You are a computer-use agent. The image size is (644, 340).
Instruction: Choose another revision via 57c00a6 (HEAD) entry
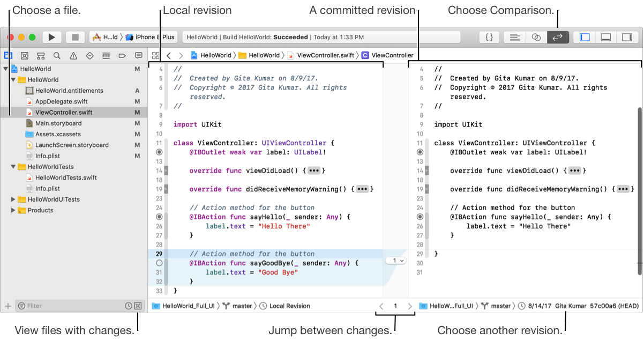pyautogui.click(x=579, y=306)
